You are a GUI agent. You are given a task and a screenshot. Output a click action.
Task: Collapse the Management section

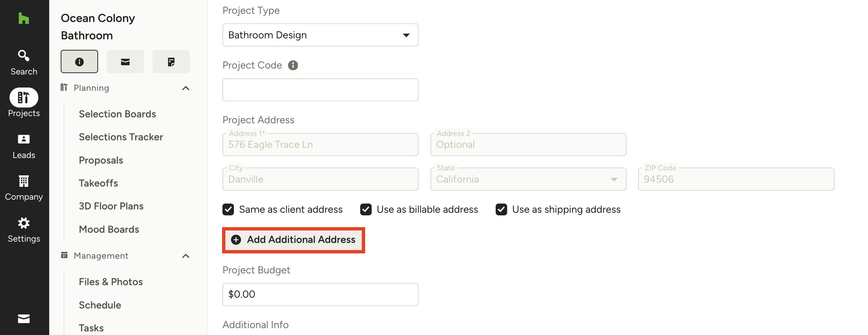coord(186,256)
